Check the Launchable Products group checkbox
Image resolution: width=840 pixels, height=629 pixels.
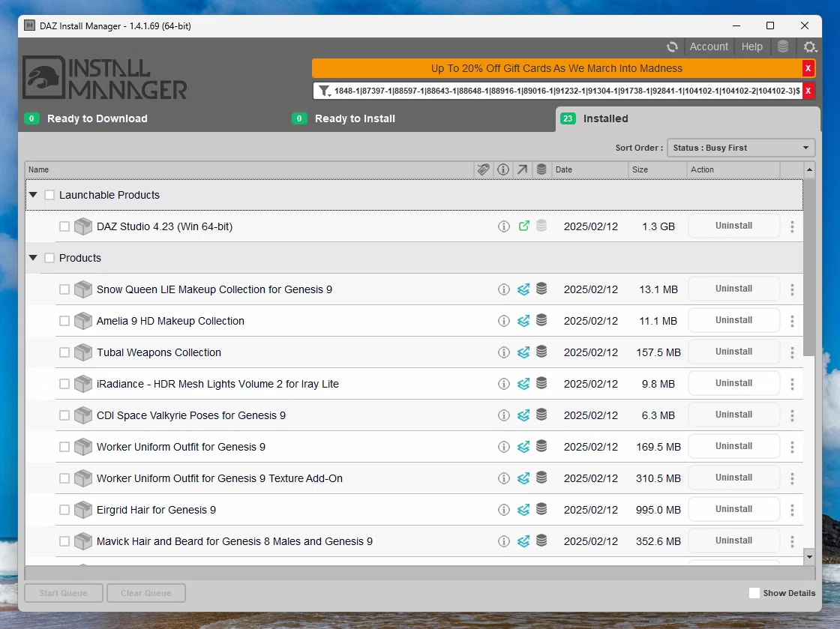point(49,195)
